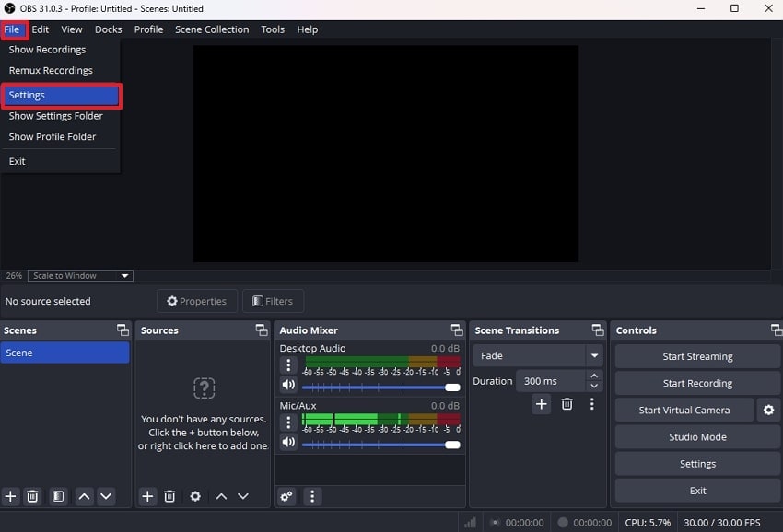
Task: Adjust Desktop Audio volume slider
Action: tap(381, 387)
